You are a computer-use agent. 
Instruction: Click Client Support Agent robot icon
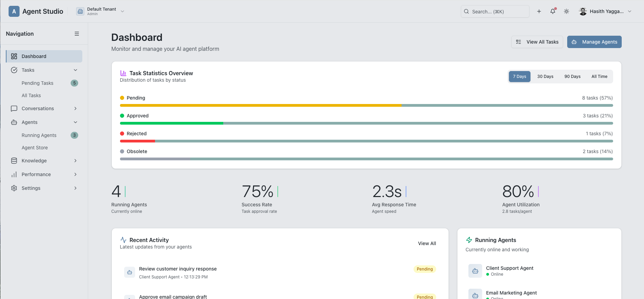pyautogui.click(x=475, y=271)
